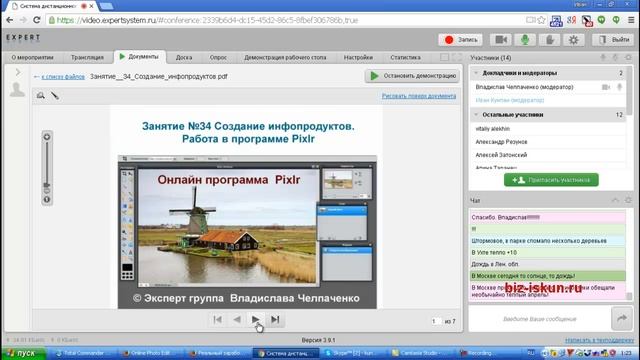Click Пригласить участника green button
This screenshot has width=640, height=360.
click(x=551, y=180)
